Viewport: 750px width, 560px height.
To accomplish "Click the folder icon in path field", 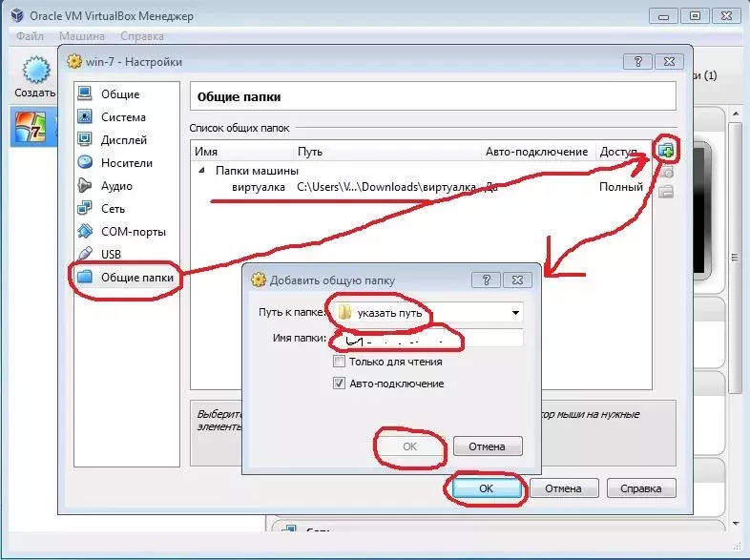I will (344, 313).
